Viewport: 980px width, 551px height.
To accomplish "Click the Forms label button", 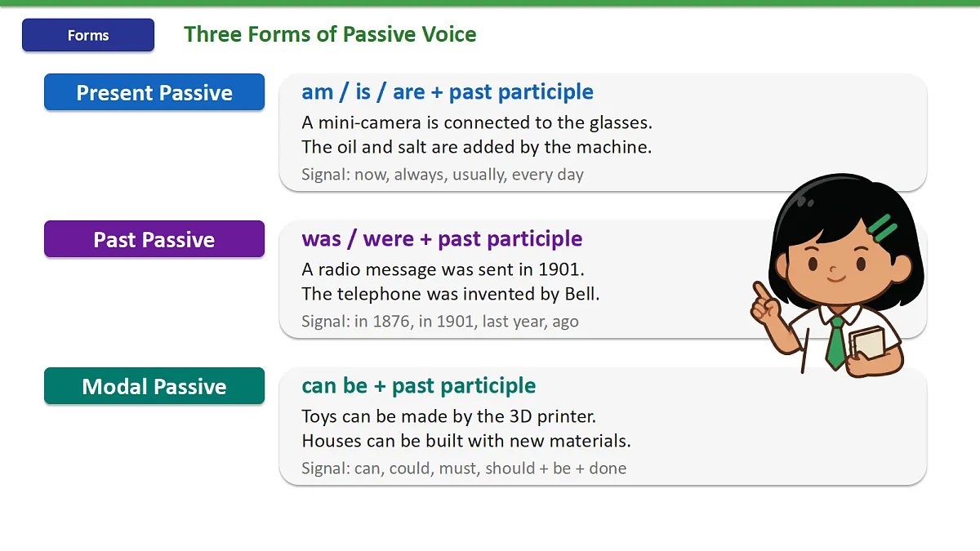I will coord(88,35).
